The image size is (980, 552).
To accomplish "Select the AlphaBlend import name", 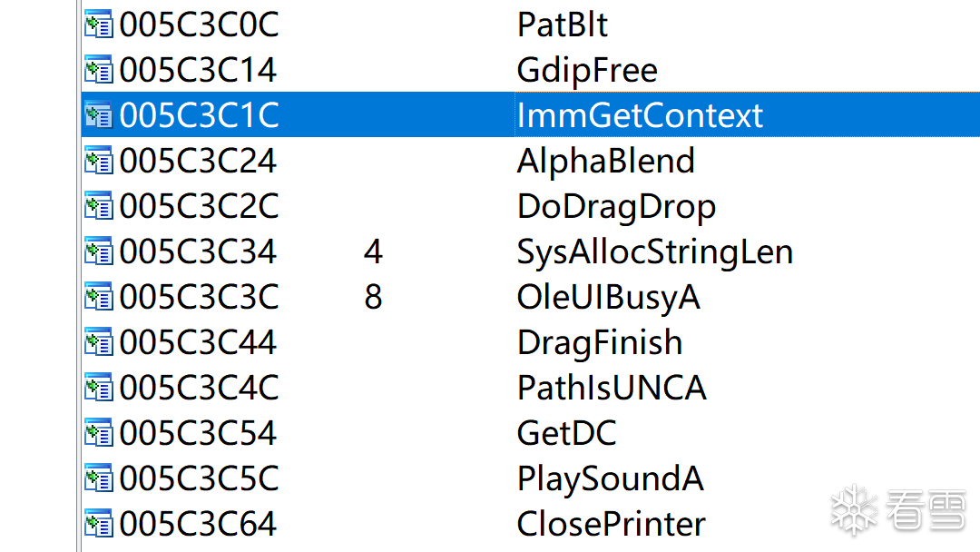I will [x=605, y=161].
